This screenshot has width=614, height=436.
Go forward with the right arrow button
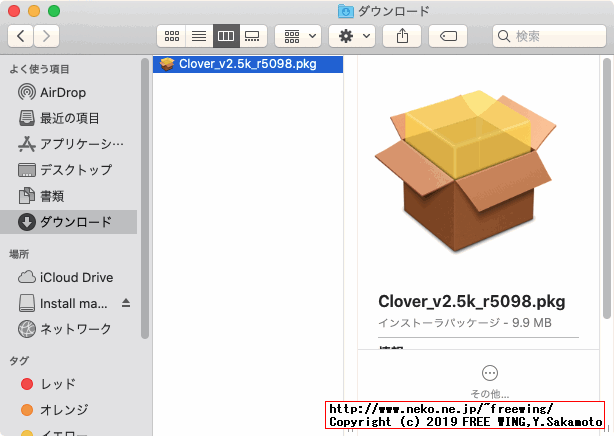(46, 36)
